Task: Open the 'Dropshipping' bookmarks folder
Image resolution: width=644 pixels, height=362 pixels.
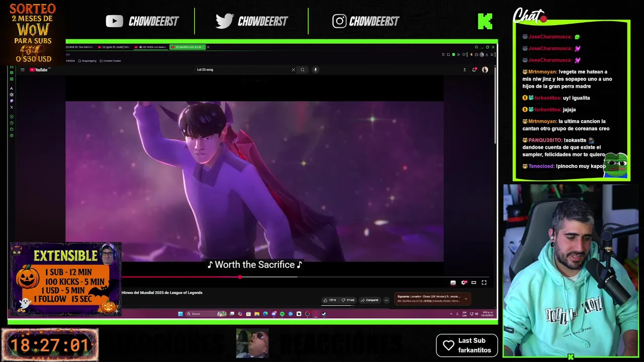Action: point(88,61)
